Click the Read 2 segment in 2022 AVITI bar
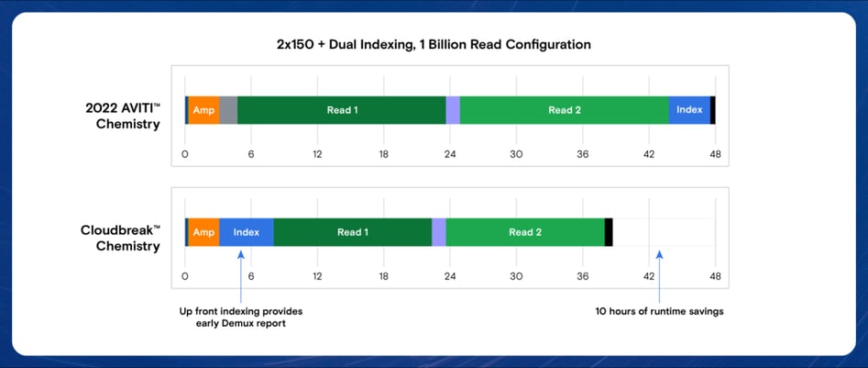Image resolution: width=868 pixels, height=368 pixels. tap(564, 110)
